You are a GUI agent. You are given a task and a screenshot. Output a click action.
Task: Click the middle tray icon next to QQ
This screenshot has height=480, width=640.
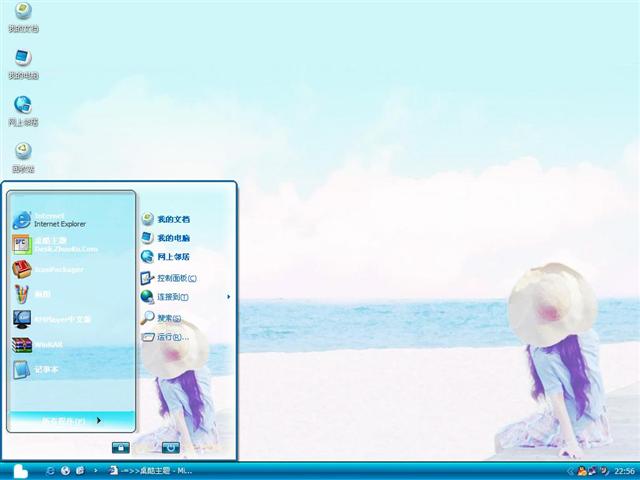coord(592,471)
